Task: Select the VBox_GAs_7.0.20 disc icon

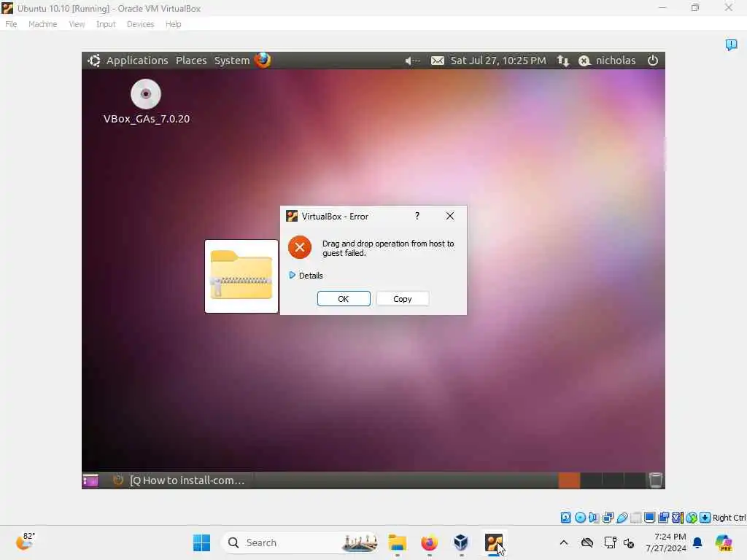Action: [146, 94]
